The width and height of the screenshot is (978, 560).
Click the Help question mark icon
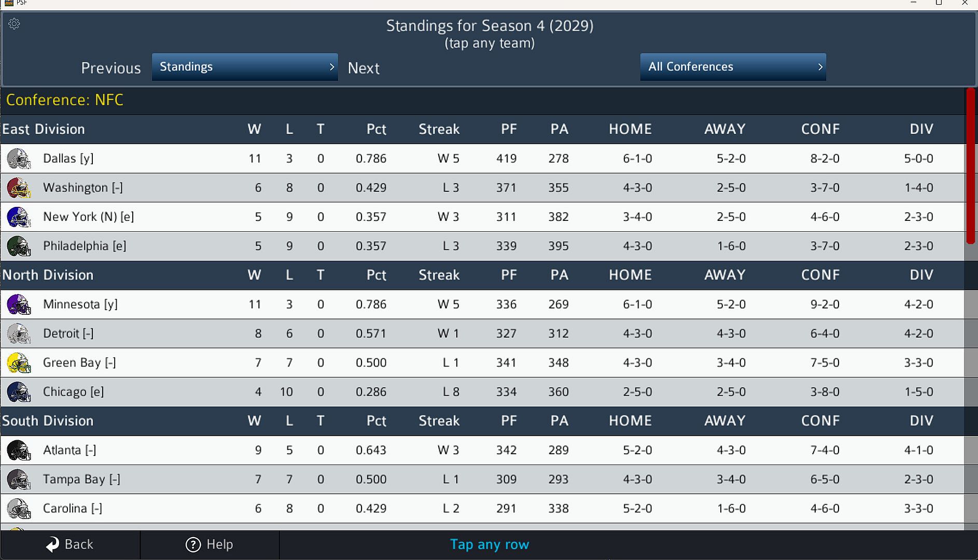click(x=193, y=544)
